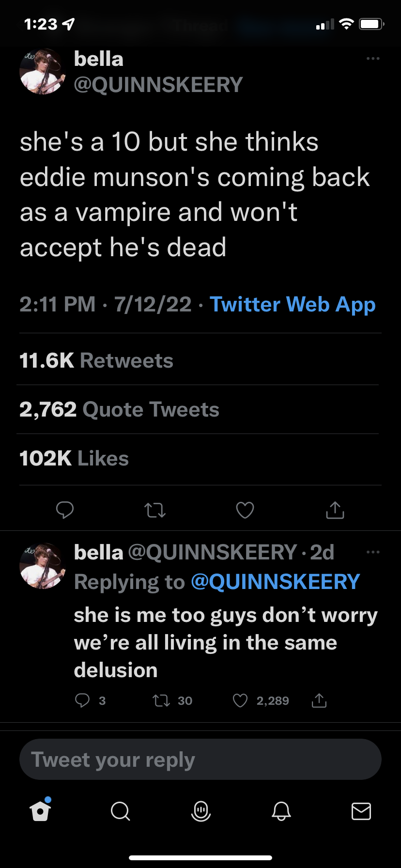Reply to the main tweet
The width and height of the screenshot is (401, 868).
(x=65, y=510)
